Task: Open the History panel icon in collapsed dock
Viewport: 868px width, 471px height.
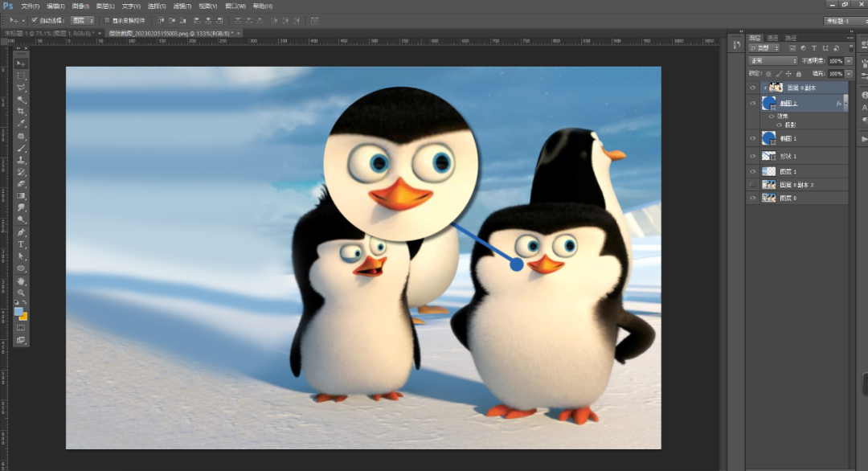Action: coord(736,45)
